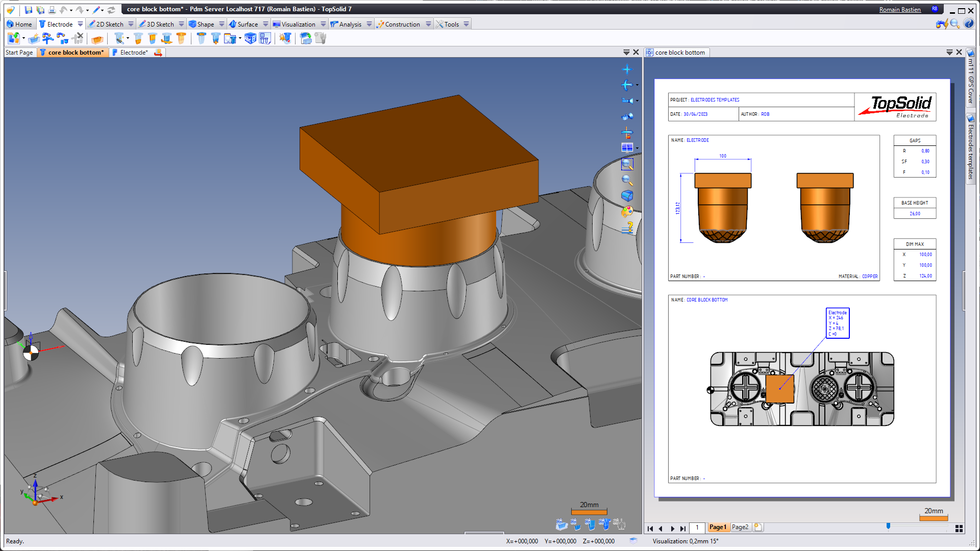980x551 pixels.
Task: Click the Romain Bastien user link
Action: coord(900,9)
